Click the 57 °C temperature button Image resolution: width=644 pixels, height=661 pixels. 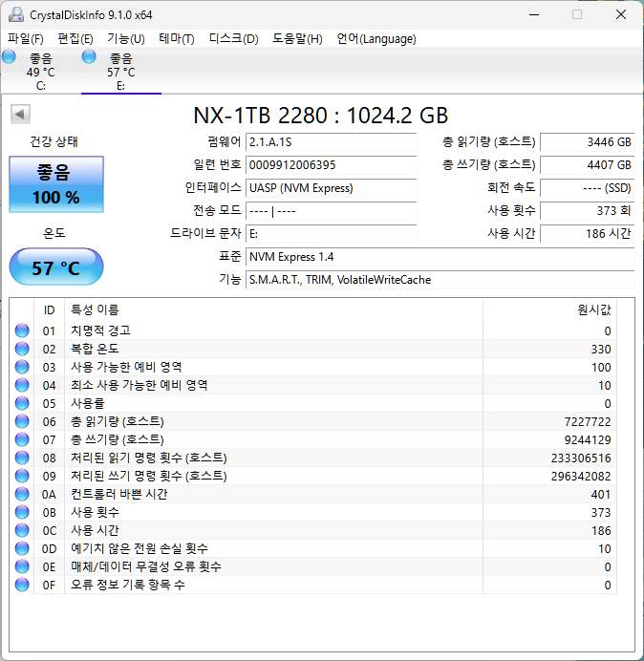[x=56, y=267]
